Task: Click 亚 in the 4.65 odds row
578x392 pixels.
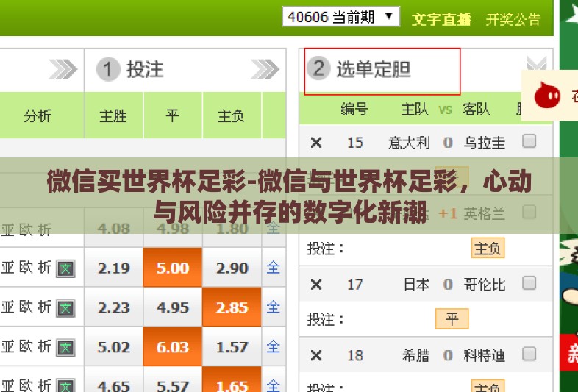Action: coord(7,385)
